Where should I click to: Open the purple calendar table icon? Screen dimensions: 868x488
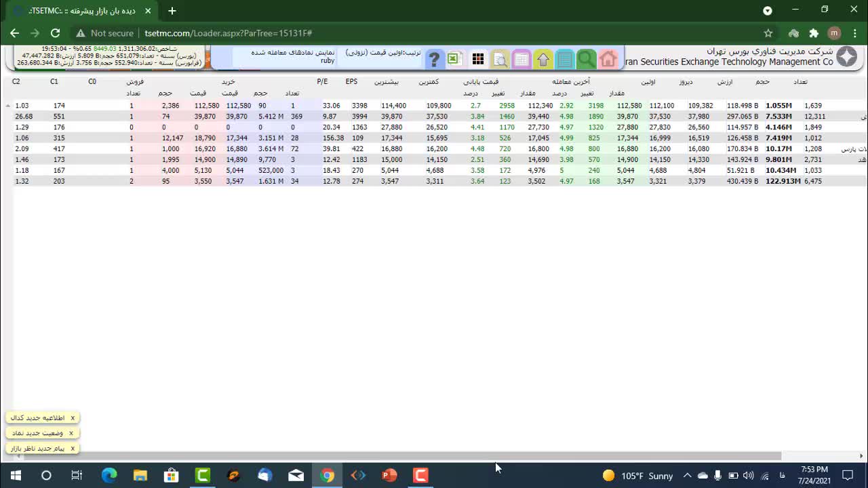click(x=521, y=60)
